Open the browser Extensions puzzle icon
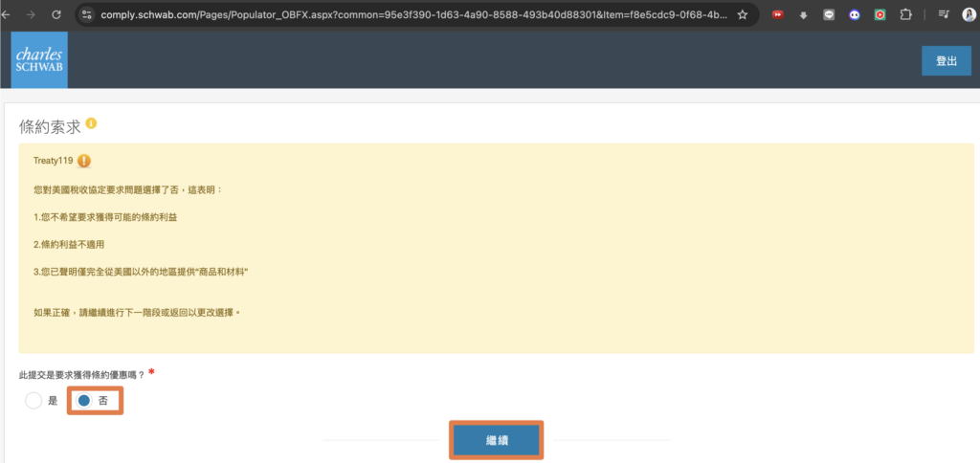Image resolution: width=980 pixels, height=463 pixels. click(904, 15)
